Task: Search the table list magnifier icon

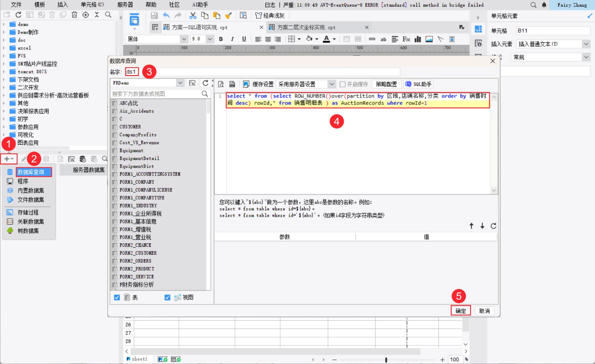Action: coord(205,94)
